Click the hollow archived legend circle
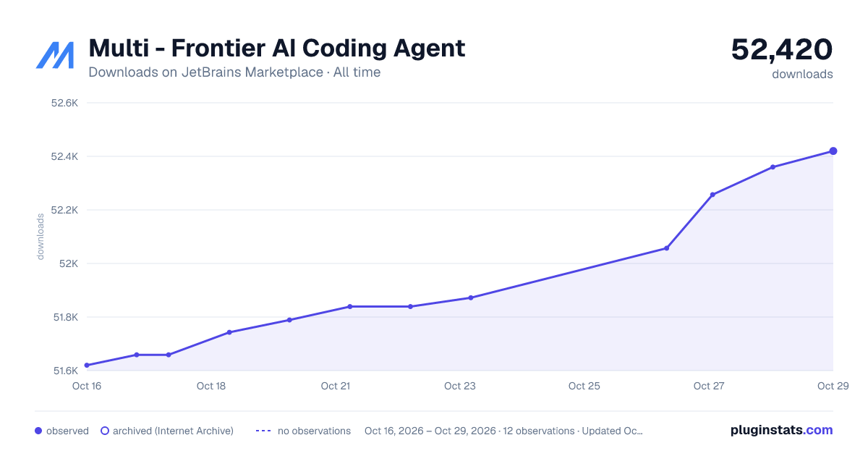The width and height of the screenshot is (868, 456). pyautogui.click(x=105, y=431)
